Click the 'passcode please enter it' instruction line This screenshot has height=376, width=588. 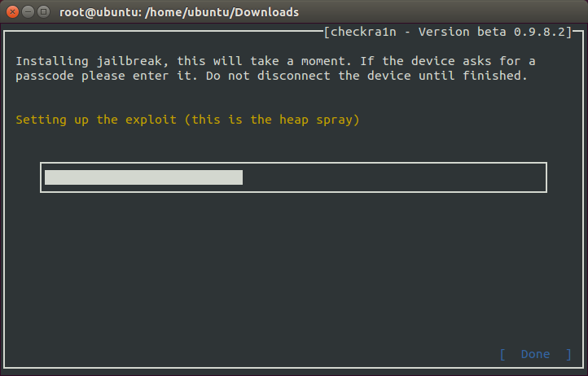coord(271,76)
